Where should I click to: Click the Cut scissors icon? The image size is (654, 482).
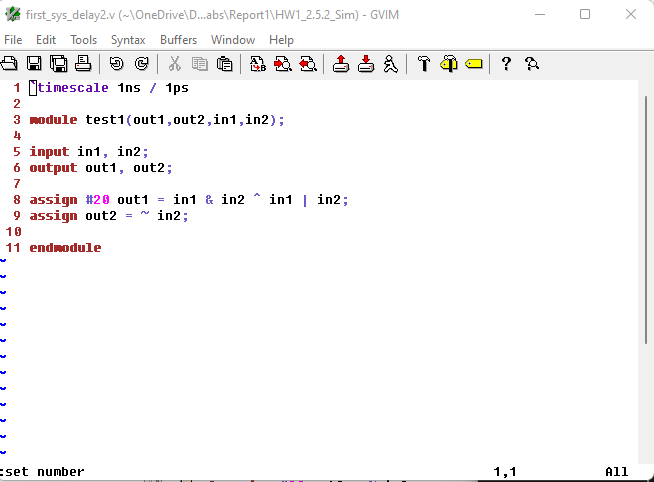[x=175, y=64]
